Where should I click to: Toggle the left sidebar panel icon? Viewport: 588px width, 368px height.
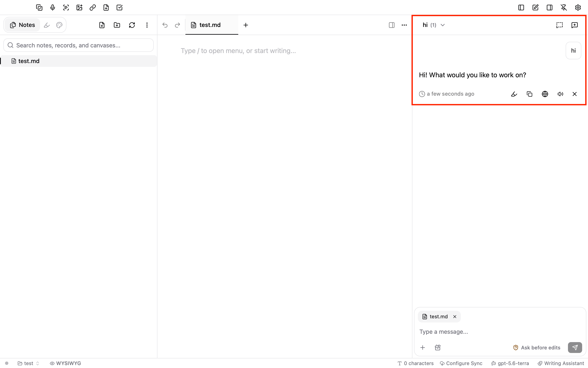coord(521,8)
